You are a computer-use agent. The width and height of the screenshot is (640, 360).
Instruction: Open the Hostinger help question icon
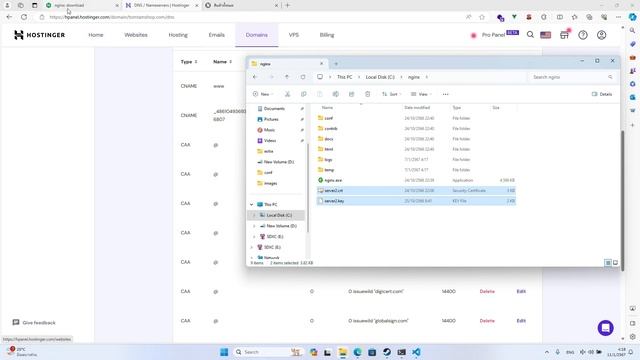point(583,35)
